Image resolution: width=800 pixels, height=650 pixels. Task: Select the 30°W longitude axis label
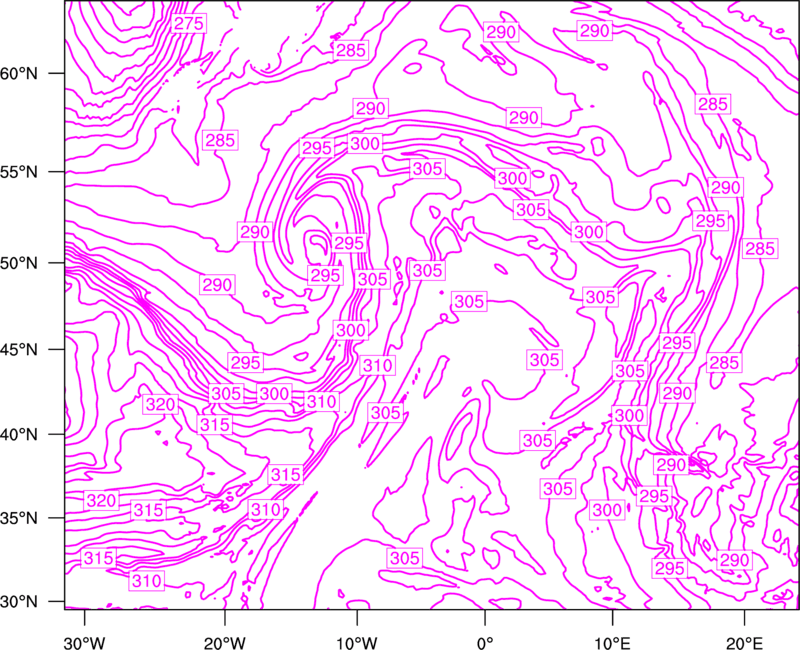(x=85, y=643)
